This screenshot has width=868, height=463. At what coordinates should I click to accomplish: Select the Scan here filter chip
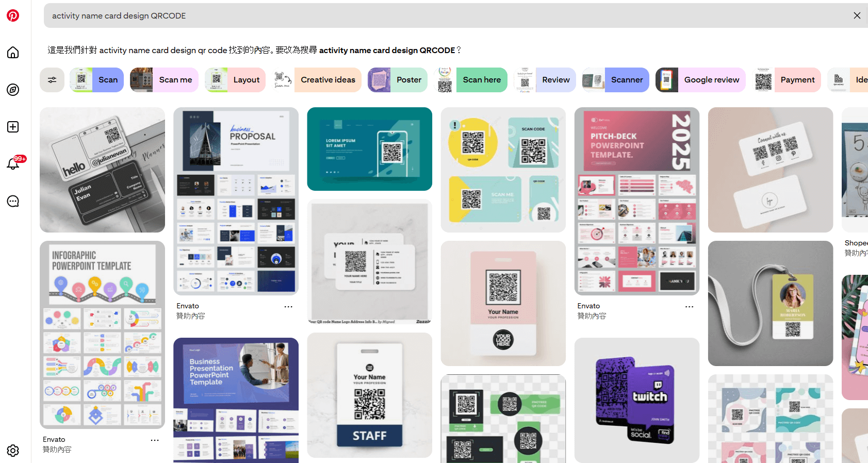pos(470,80)
